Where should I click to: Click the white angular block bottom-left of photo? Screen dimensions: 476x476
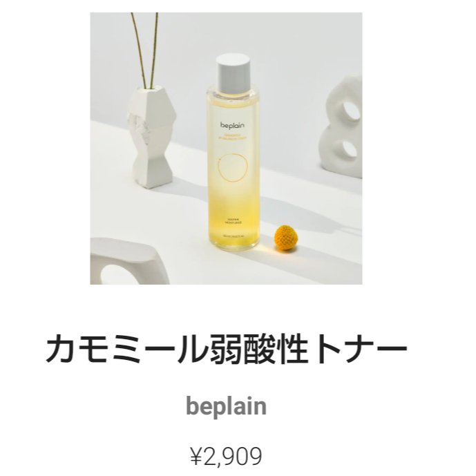pos(130,261)
